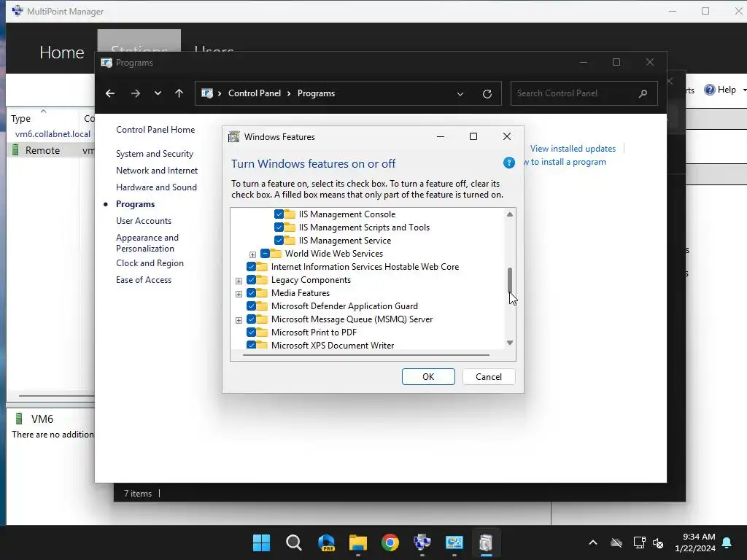747x560 pixels.
Task: Open Network and Internet category
Action: [x=157, y=171]
